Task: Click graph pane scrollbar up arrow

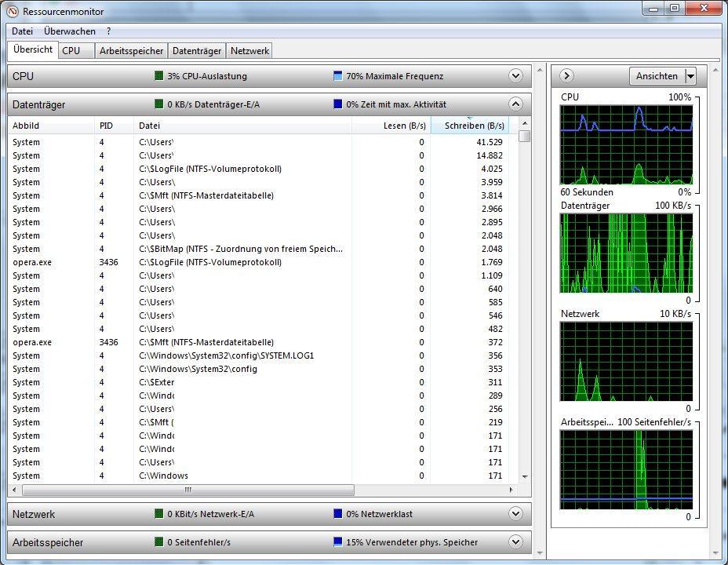Action: click(x=715, y=70)
